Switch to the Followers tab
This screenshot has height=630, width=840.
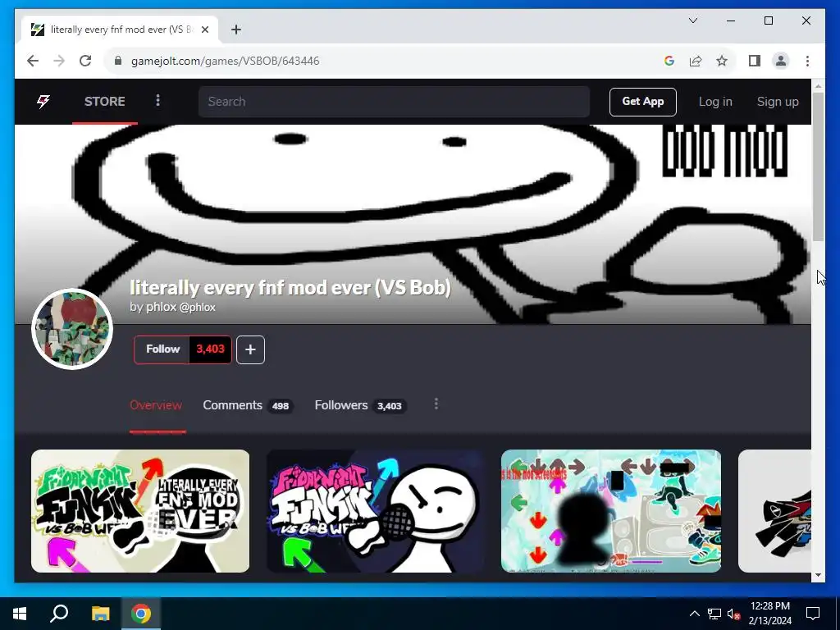click(360, 405)
